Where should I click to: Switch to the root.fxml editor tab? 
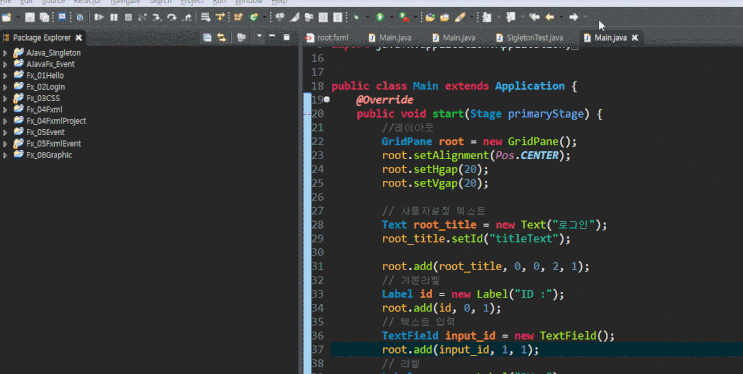click(327, 37)
